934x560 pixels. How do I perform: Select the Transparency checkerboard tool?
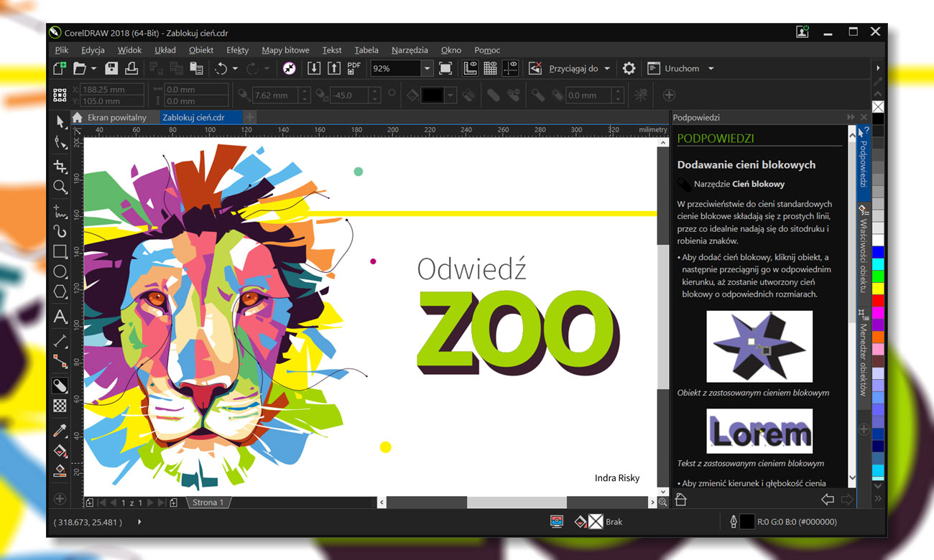[x=60, y=406]
